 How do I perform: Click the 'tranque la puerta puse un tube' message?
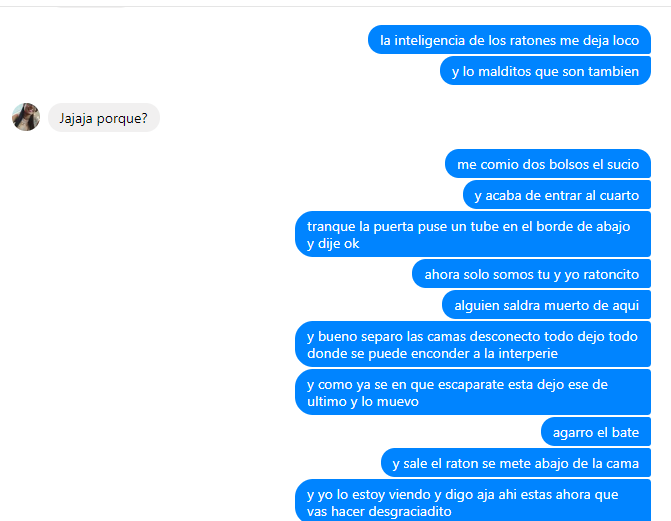coord(473,234)
